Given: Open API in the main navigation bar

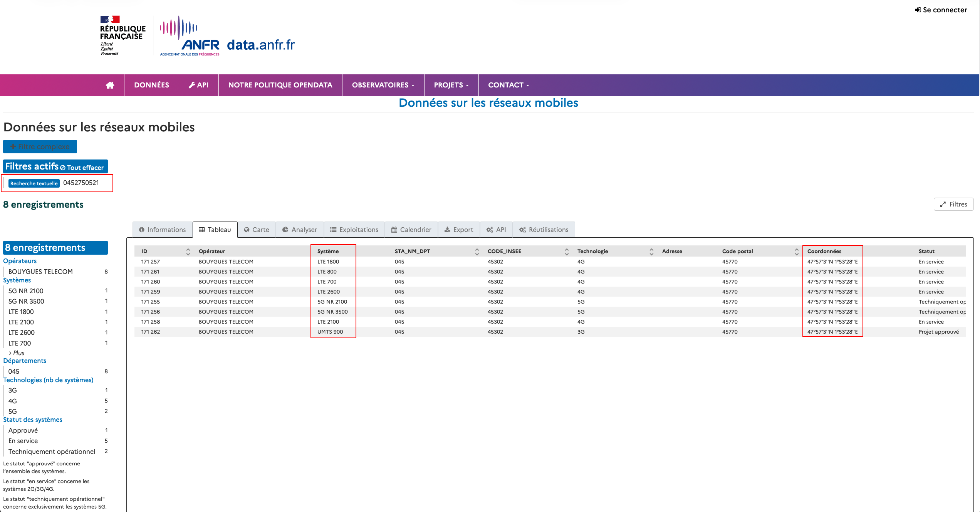Looking at the screenshot, I should pos(198,85).
